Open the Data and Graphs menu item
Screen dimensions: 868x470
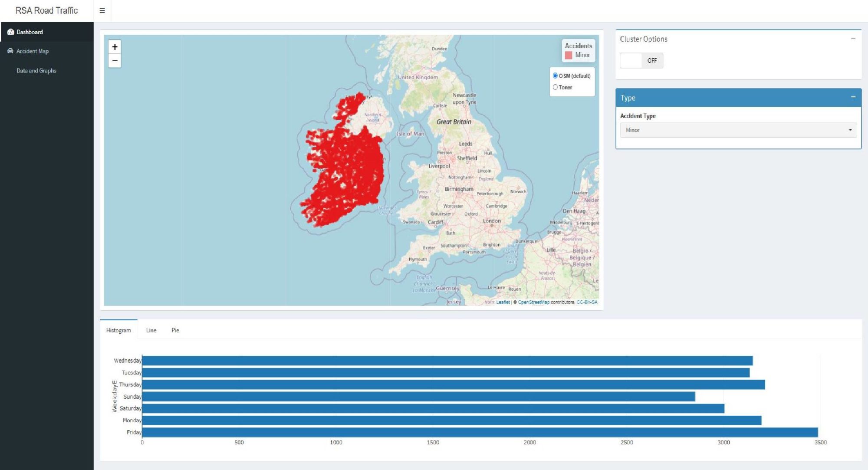click(x=36, y=70)
